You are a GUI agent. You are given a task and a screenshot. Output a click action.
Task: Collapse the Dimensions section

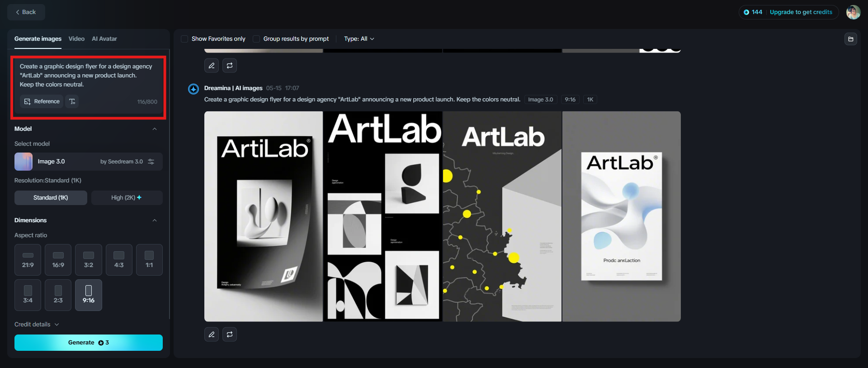pyautogui.click(x=155, y=220)
